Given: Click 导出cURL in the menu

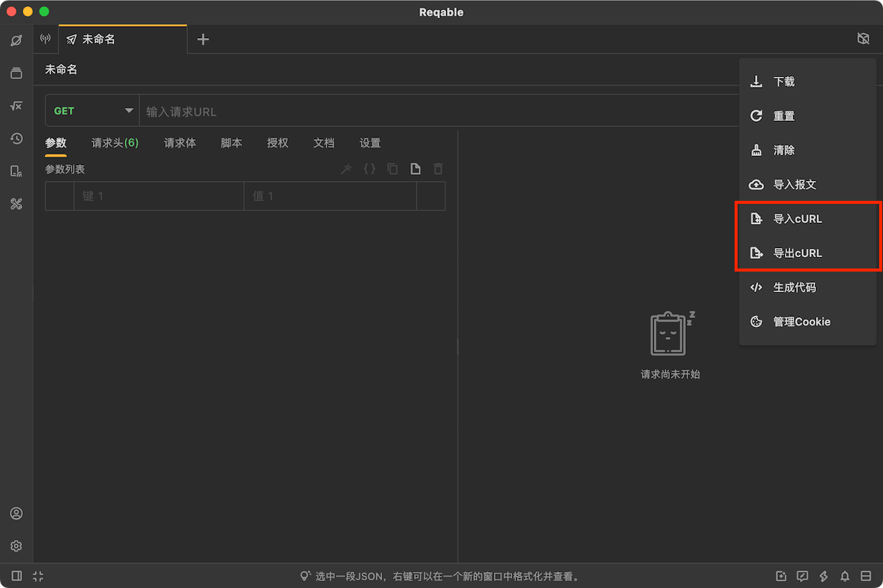Looking at the screenshot, I should pos(808,253).
